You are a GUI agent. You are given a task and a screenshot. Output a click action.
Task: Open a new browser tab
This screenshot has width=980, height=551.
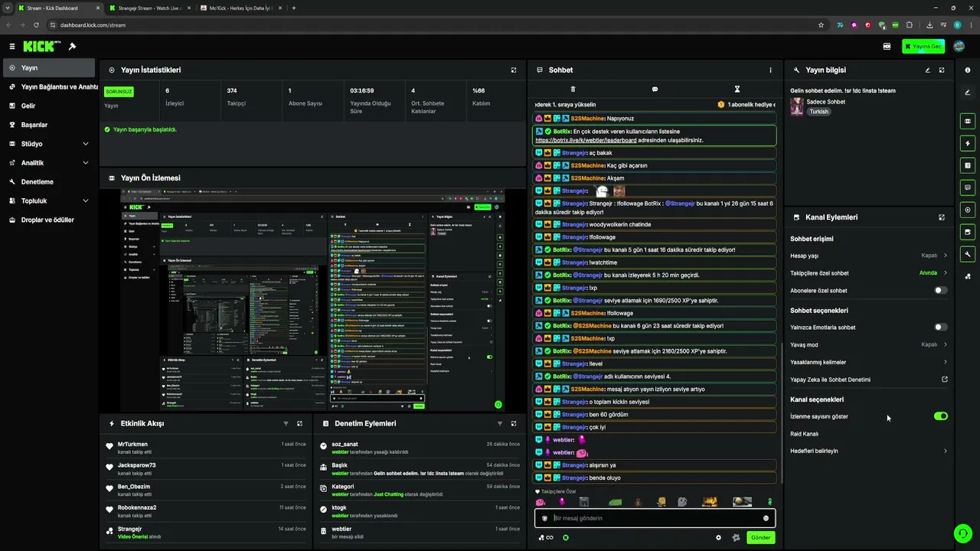point(294,8)
